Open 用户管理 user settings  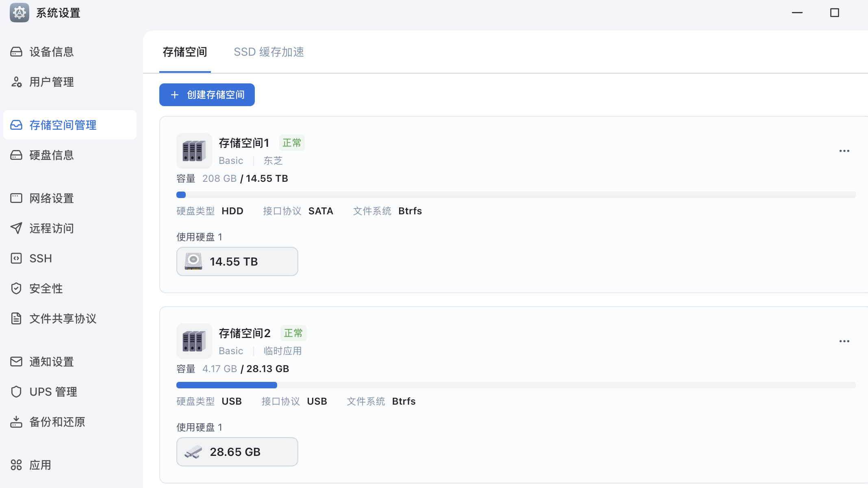[70, 82]
